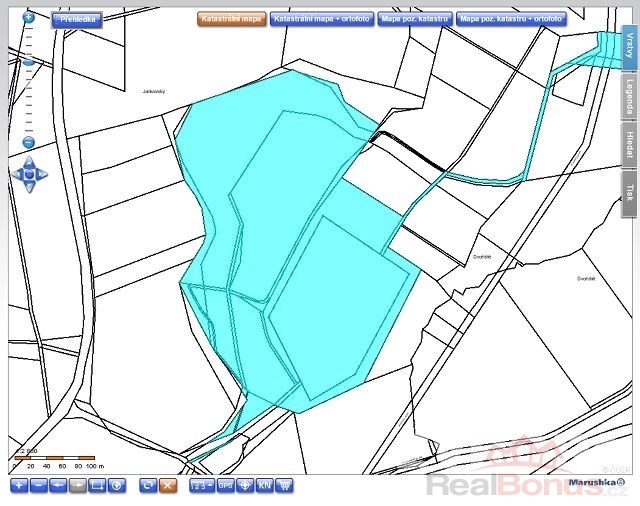Click the zoom in plus button in bottom toolbar
The image size is (640, 506).
[18, 485]
